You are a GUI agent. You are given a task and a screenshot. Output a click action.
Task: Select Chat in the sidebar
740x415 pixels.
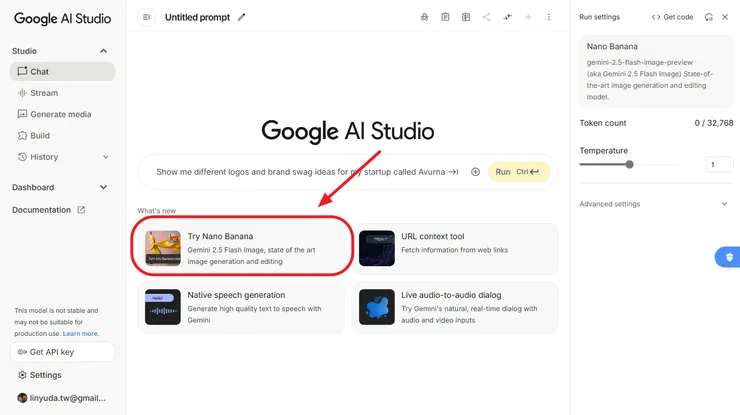tap(62, 72)
